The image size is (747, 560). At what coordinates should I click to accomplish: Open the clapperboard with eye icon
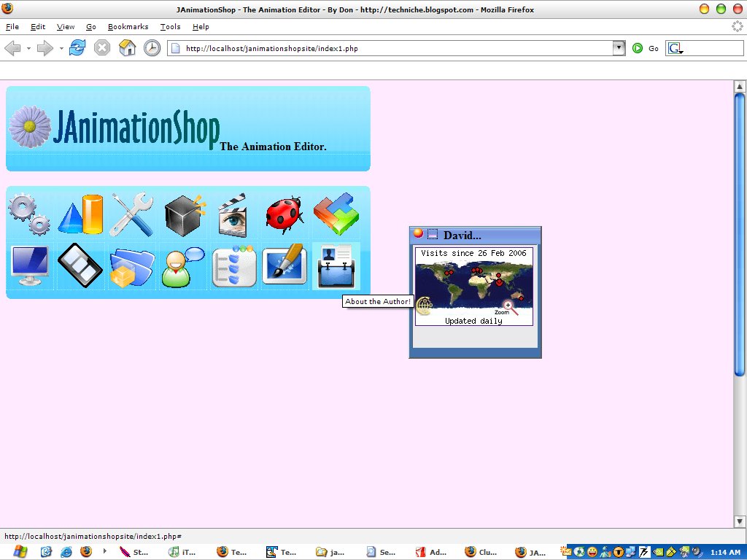click(x=233, y=215)
